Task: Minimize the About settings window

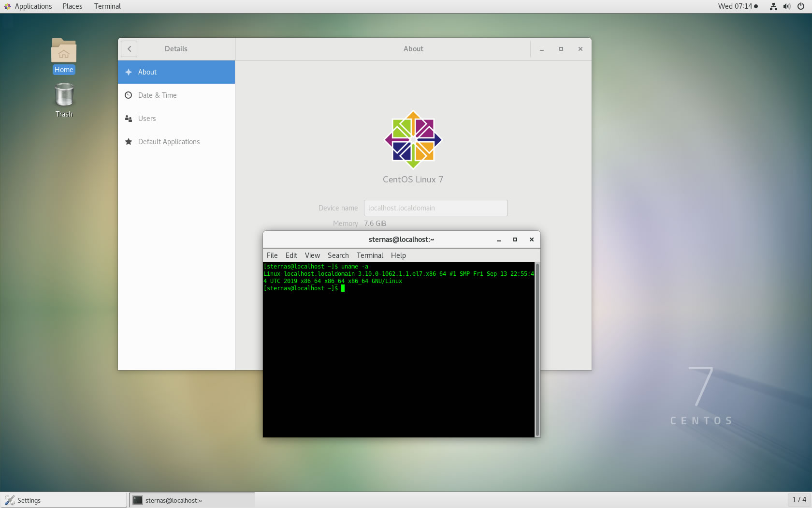Action: pyautogui.click(x=542, y=49)
